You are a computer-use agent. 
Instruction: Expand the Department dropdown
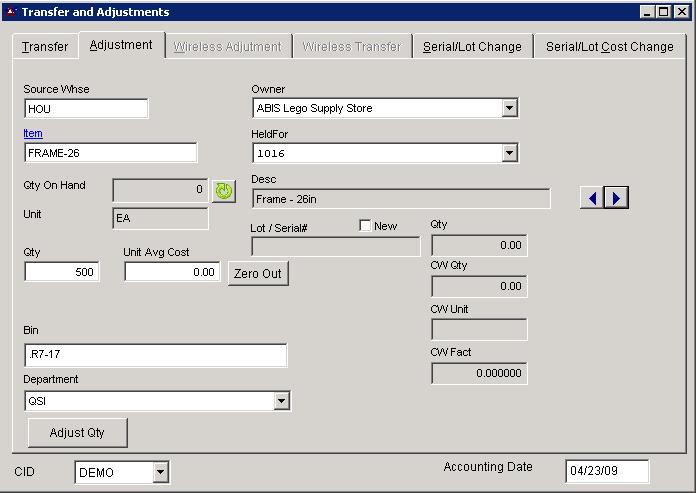click(281, 401)
